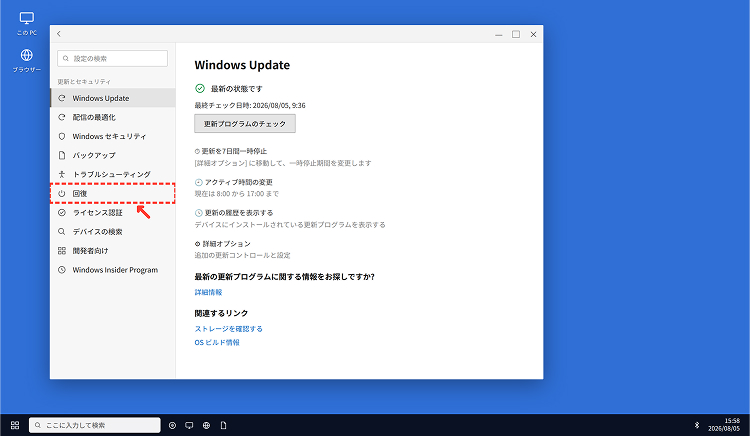
Task: Click the power icon beside 回復
Action: pyautogui.click(x=62, y=194)
